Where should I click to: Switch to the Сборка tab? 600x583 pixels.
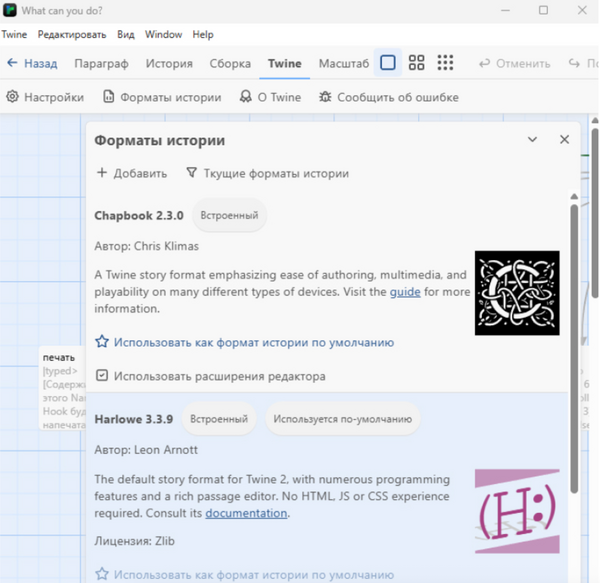tap(230, 64)
